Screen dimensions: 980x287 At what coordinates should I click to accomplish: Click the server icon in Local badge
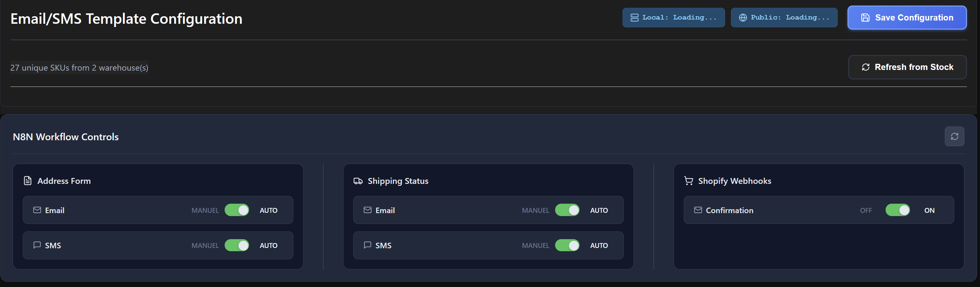[x=634, y=18]
